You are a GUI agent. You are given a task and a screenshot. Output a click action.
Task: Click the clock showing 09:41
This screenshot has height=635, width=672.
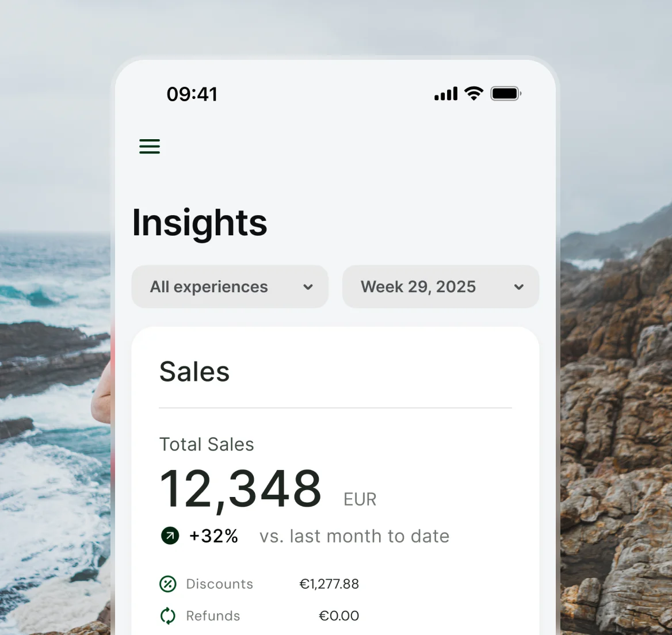tap(192, 94)
